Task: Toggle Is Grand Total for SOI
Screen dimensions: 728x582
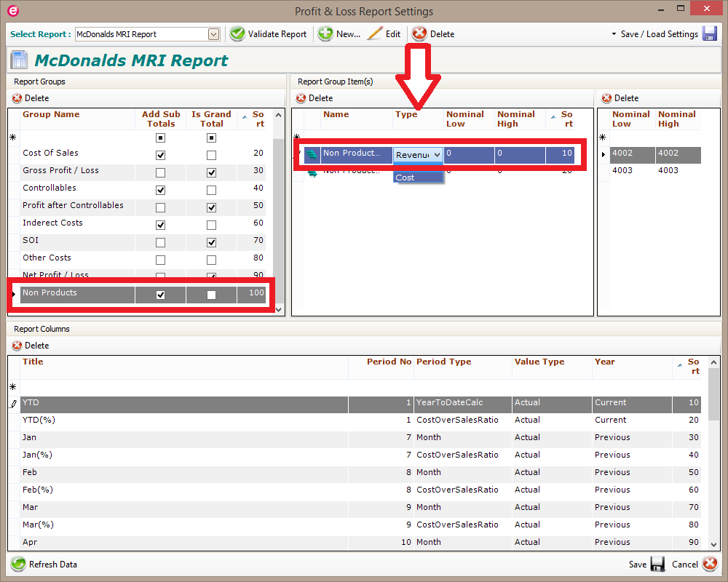Action: pos(211,242)
